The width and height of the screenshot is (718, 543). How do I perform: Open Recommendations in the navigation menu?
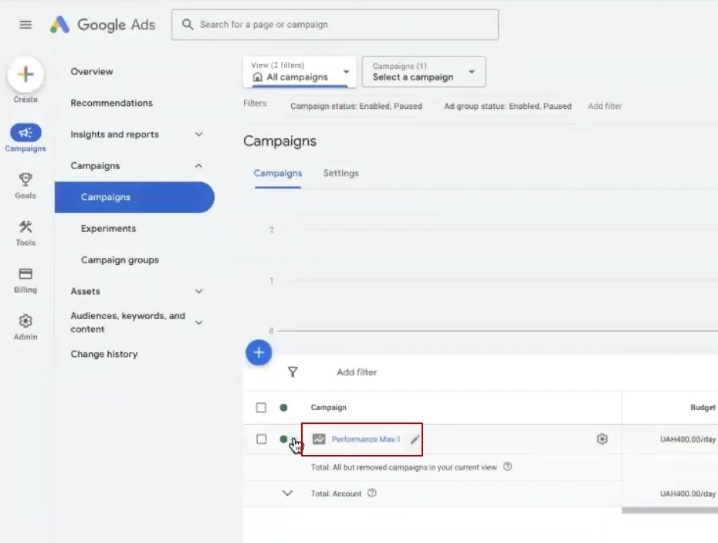(x=111, y=103)
